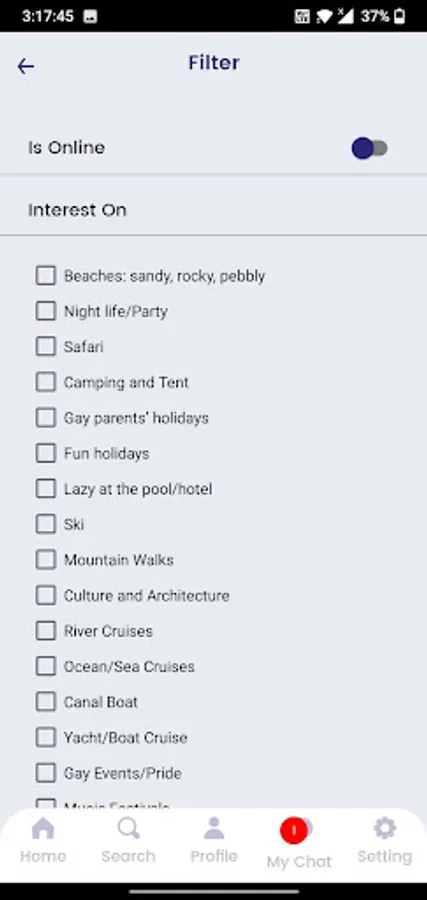Select the River Cruises checkbox
The image size is (427, 900).
pos(46,631)
